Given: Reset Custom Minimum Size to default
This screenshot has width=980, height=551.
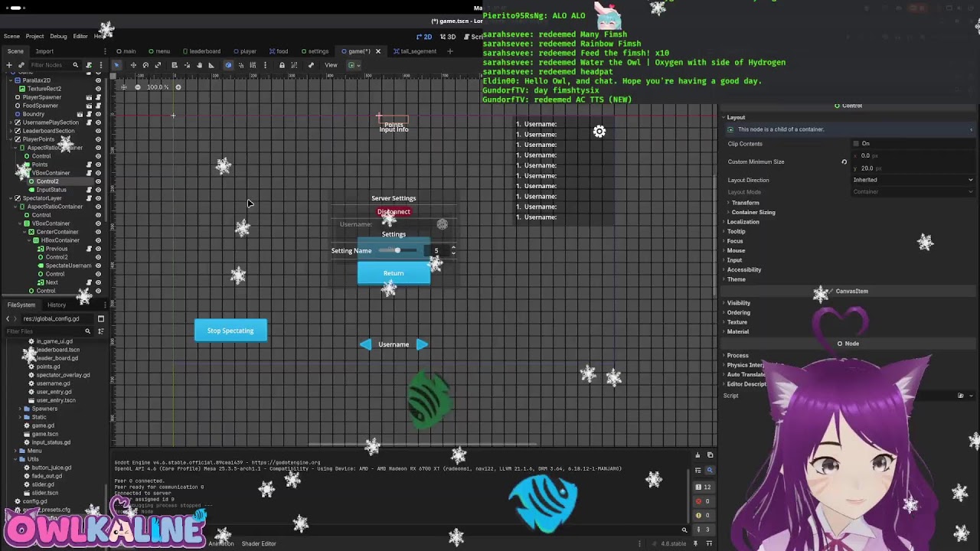Looking at the screenshot, I should pos(844,161).
